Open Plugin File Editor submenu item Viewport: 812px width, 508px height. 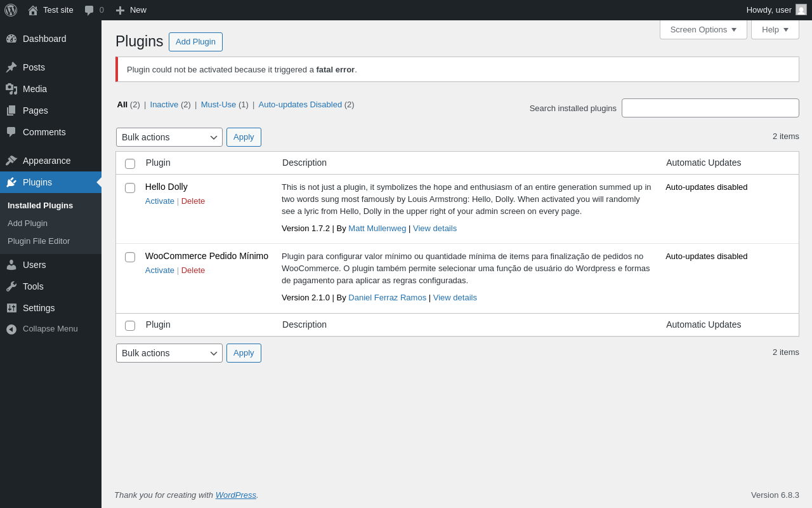39,241
